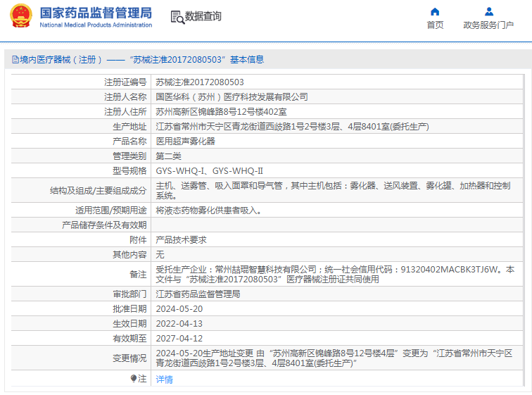Select effective date 2022-04-13
The height and width of the screenshot is (395, 532).
179,324
